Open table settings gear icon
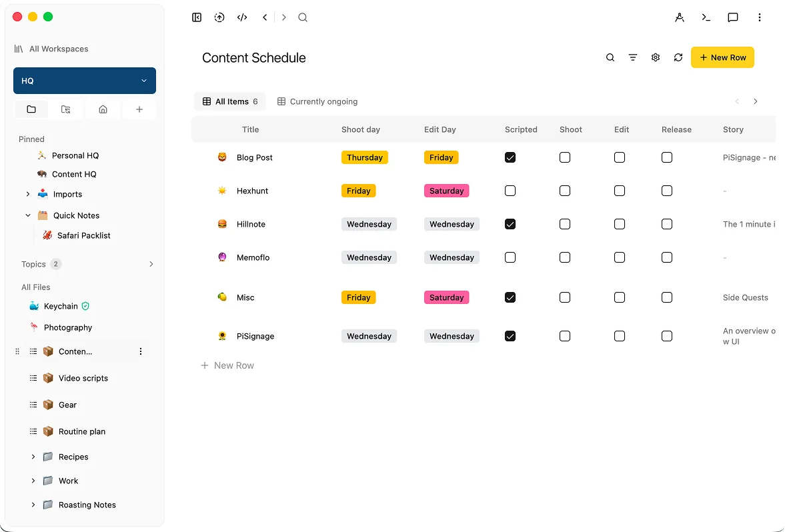Viewport: 785px width, 532px height. pyautogui.click(x=656, y=57)
